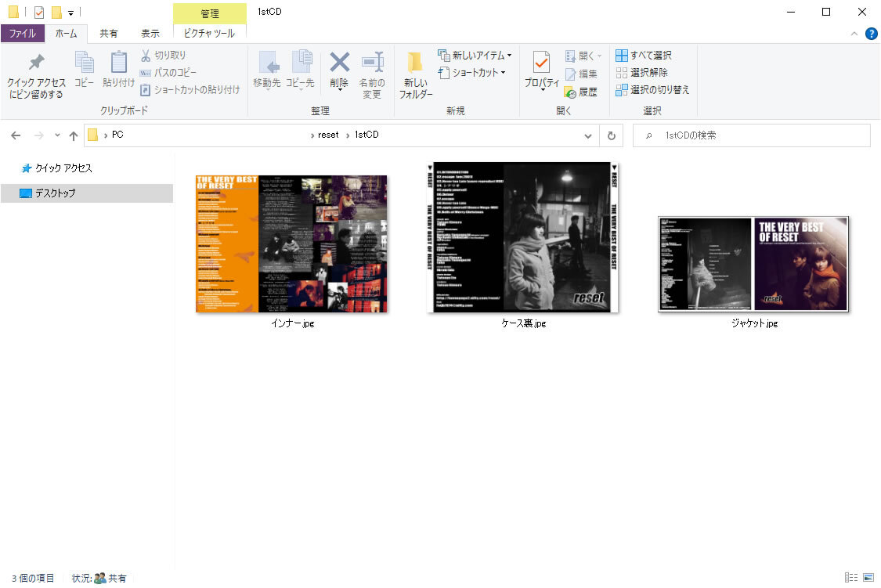Expand the recent locations chevron beside navigation arrows
This screenshot has height=588, width=881.
[57, 135]
